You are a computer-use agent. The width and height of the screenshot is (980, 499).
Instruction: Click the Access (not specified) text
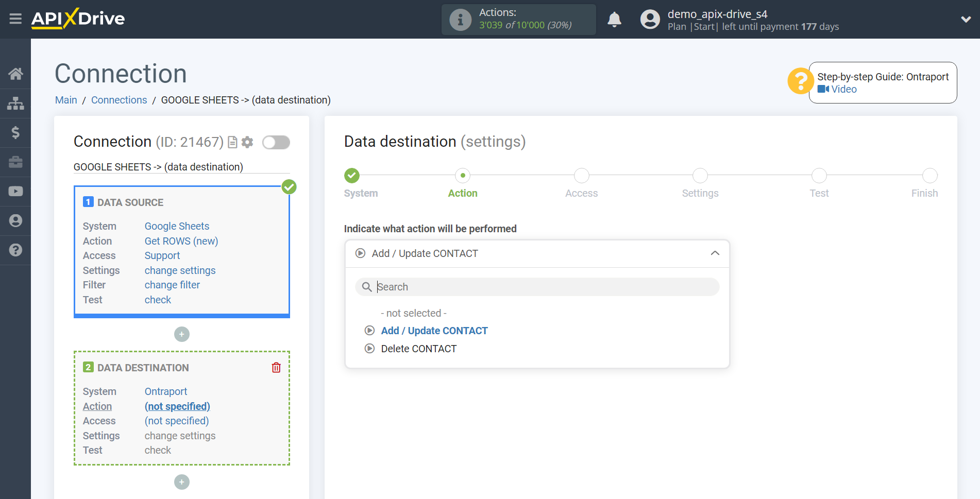(177, 421)
